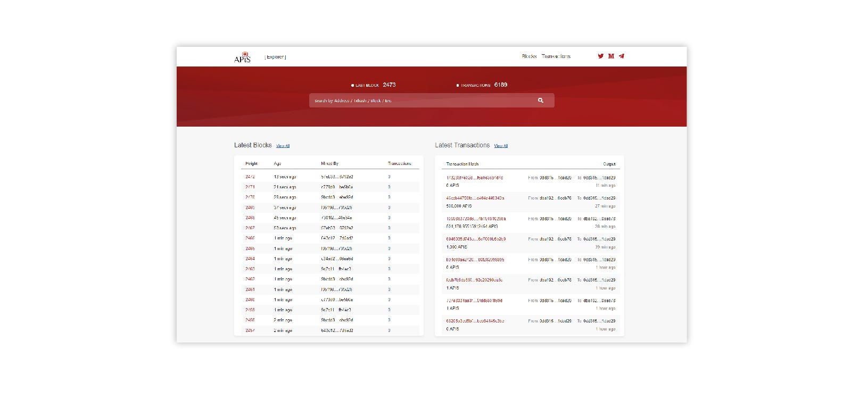Open block height 2458
Screen dimensions: 868x415
click(250, 320)
